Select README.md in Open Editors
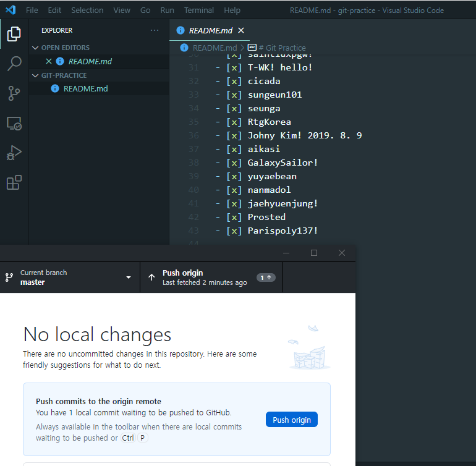Screen dimensions: 476x466 point(99,61)
